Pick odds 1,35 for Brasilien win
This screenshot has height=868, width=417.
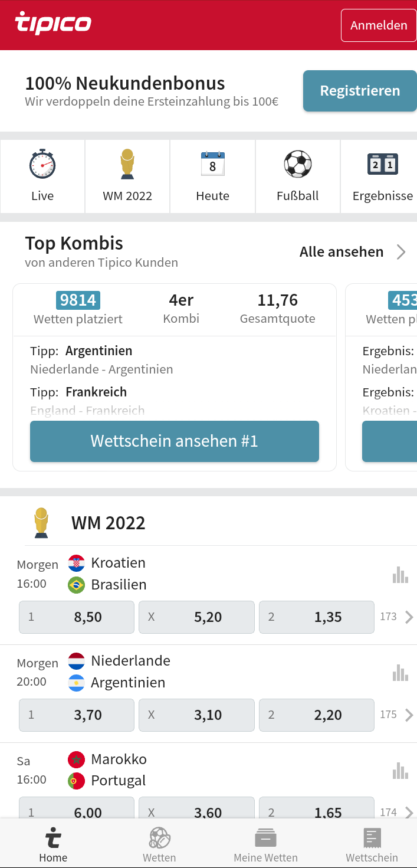click(x=317, y=617)
